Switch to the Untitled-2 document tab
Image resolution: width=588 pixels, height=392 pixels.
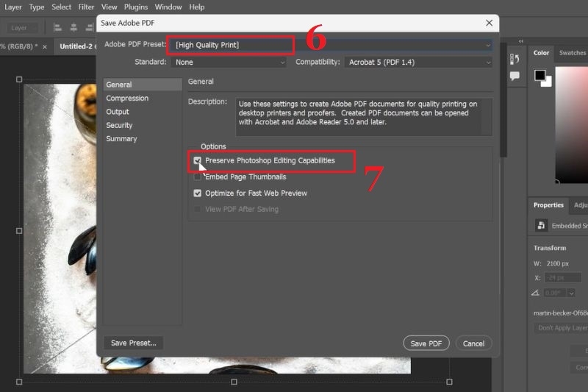[76, 46]
